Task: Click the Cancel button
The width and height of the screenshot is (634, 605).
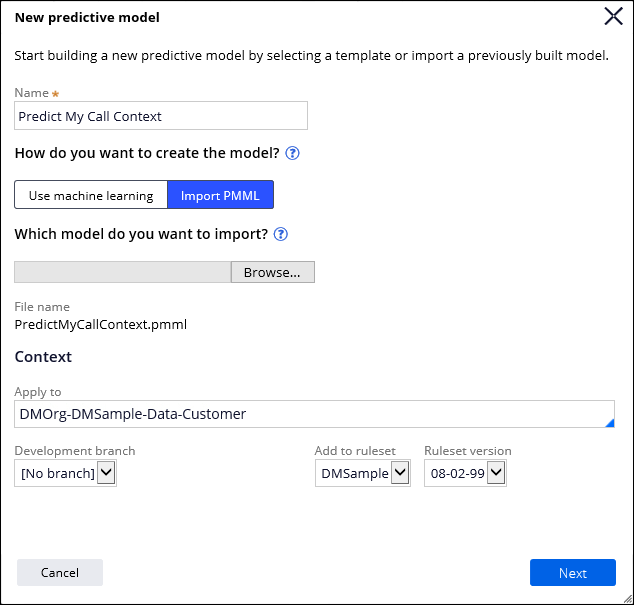Action: [x=60, y=573]
